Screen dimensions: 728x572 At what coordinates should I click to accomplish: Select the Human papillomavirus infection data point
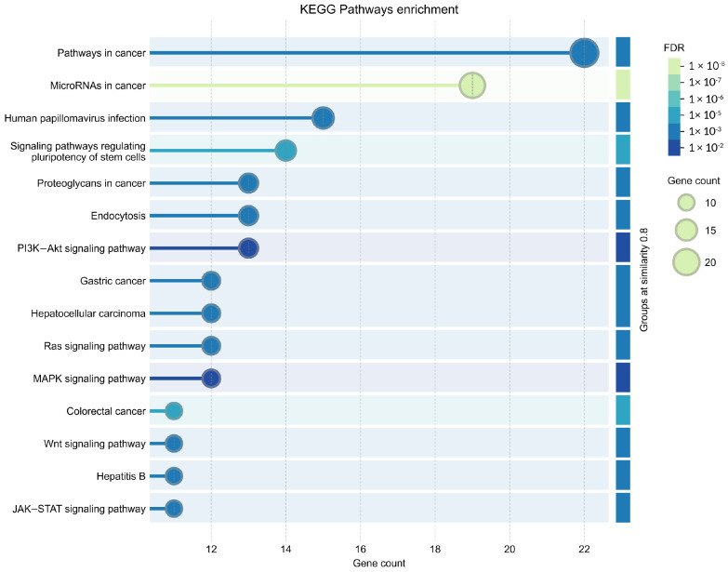[x=324, y=118]
